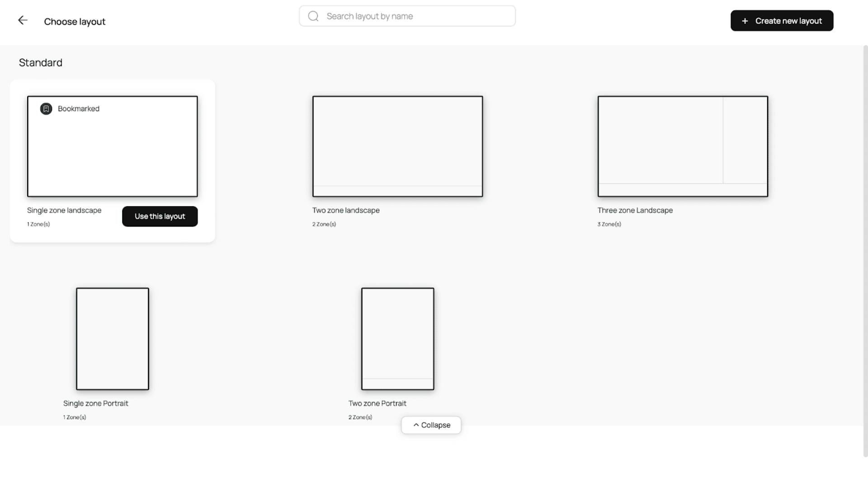The height and width of the screenshot is (488, 868).
Task: Select the Three zone Landscape thumbnail
Action: pyautogui.click(x=682, y=146)
